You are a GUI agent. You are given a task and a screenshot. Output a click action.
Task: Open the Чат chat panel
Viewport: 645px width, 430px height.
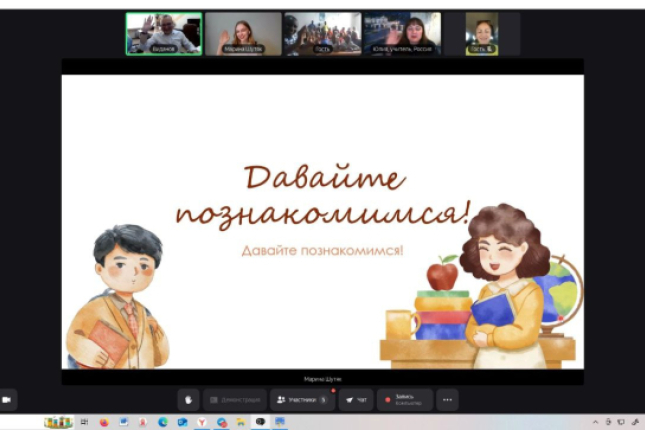[x=355, y=400]
